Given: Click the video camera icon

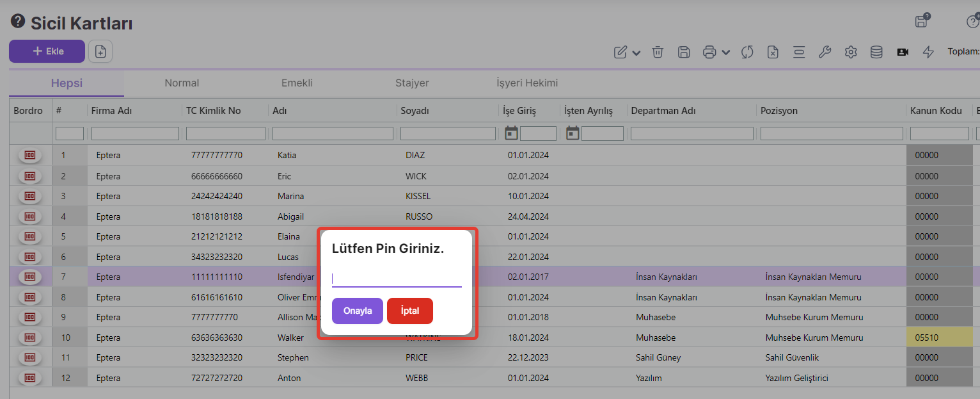Looking at the screenshot, I should [903, 53].
